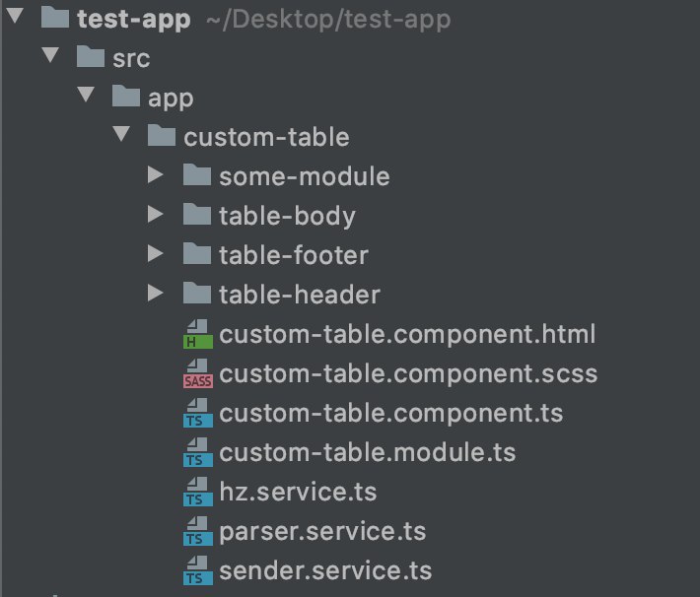Click the test-app root folder icon

[x=55, y=17]
